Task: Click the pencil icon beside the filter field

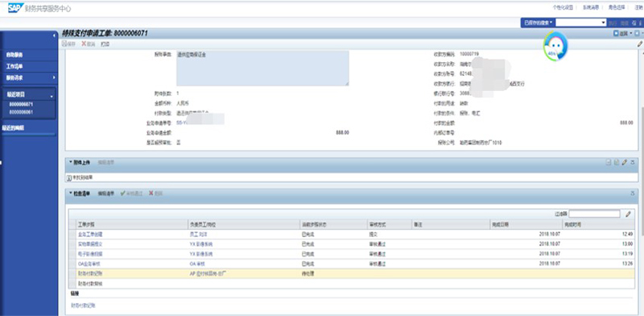Action: click(x=628, y=214)
